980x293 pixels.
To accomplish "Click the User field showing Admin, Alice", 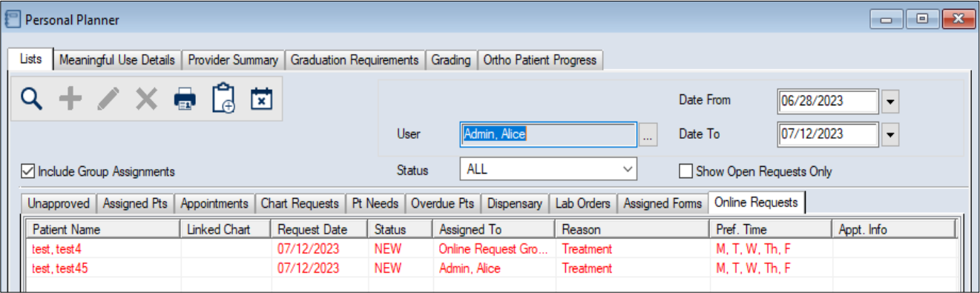I will (548, 134).
